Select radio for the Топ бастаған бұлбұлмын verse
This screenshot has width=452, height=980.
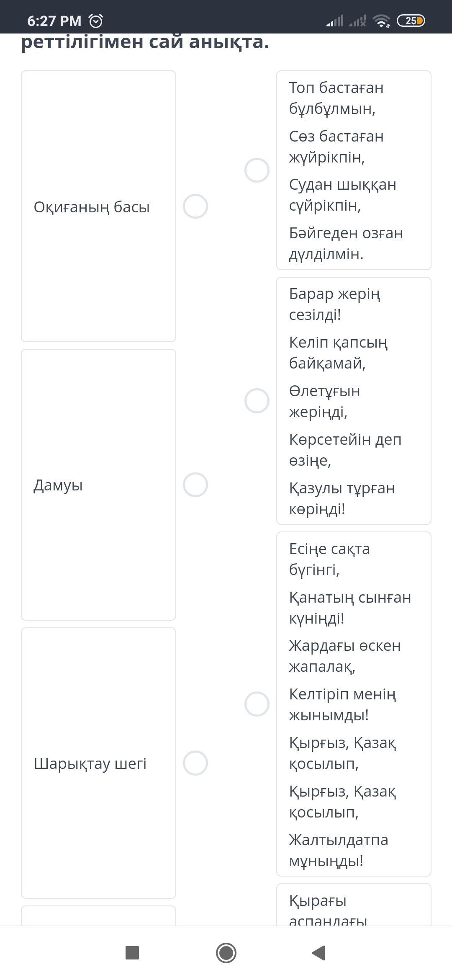257,170
